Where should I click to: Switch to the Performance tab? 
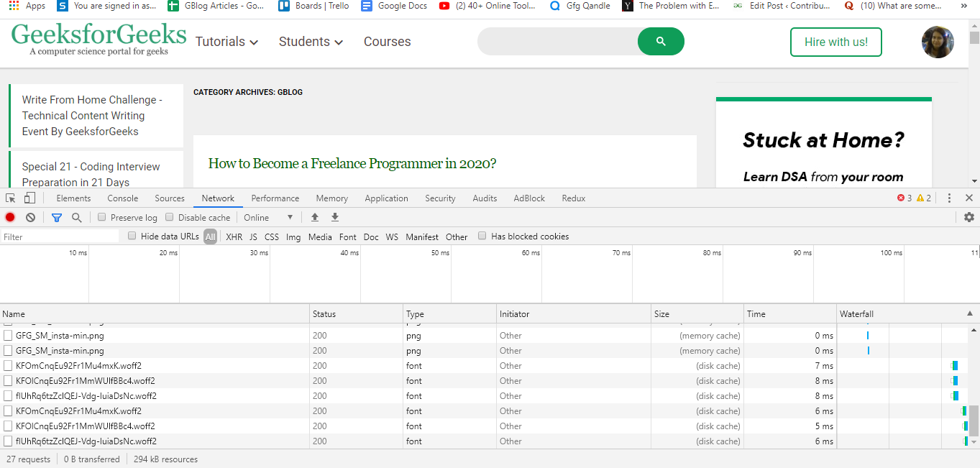click(x=275, y=198)
